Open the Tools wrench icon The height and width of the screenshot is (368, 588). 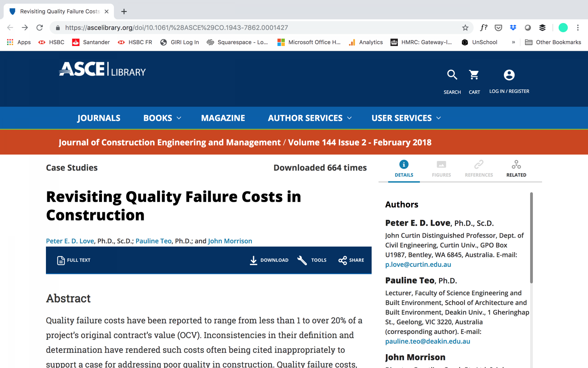(302, 260)
